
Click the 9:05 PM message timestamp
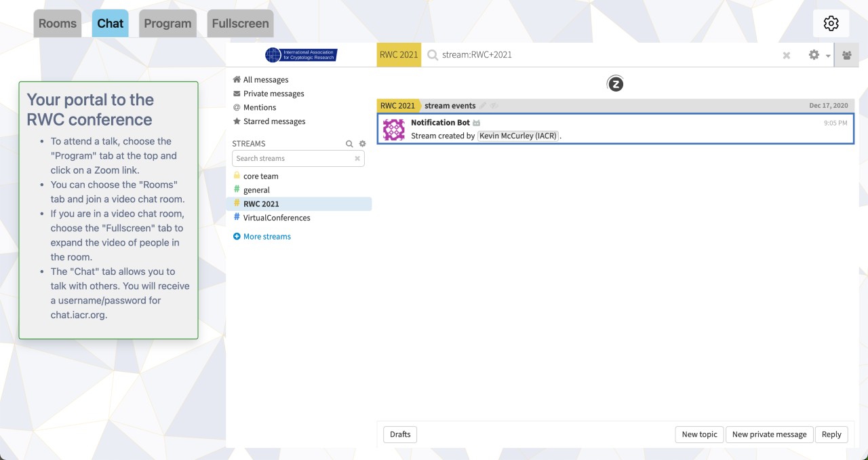pos(835,123)
